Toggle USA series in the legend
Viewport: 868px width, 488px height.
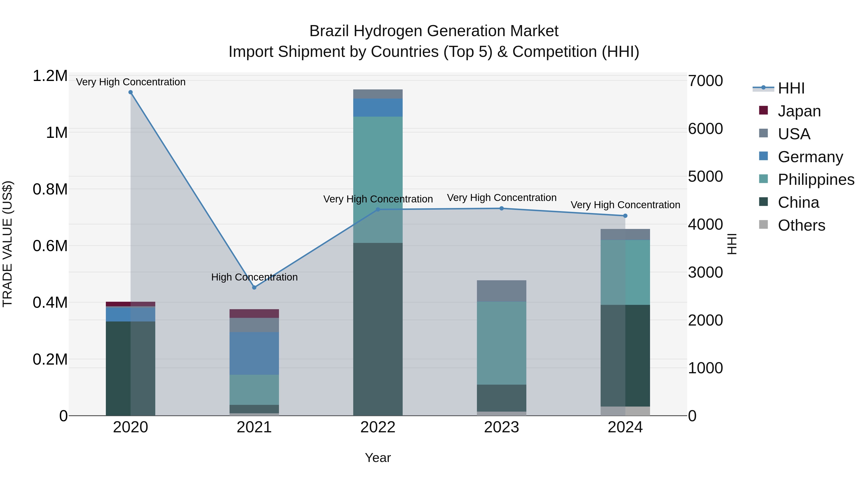(784, 134)
